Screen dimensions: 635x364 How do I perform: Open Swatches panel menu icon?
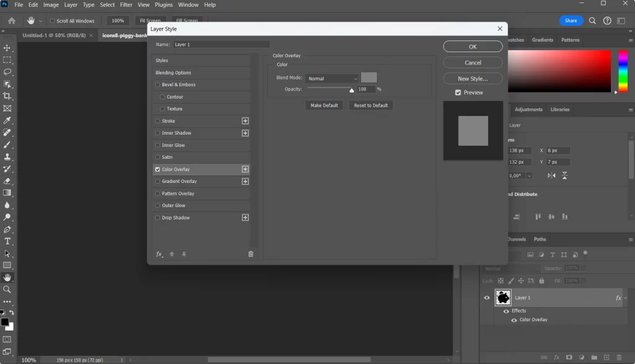[x=631, y=40]
